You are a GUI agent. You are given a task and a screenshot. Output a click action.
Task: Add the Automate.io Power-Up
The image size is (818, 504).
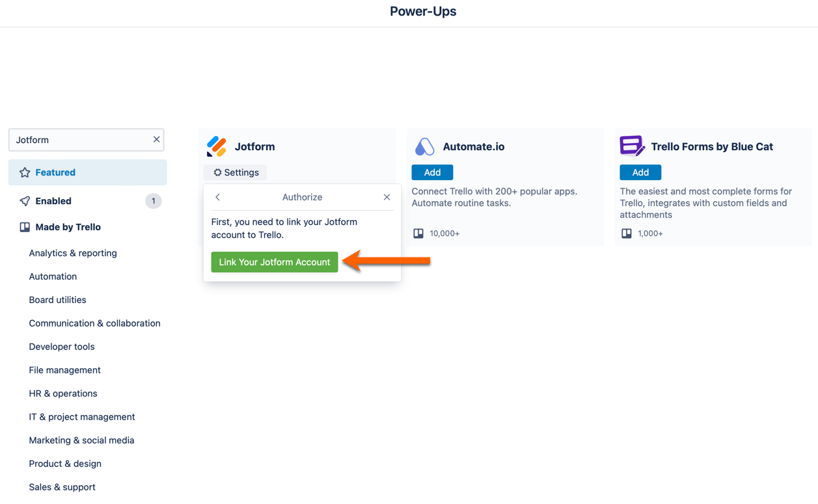tap(432, 172)
